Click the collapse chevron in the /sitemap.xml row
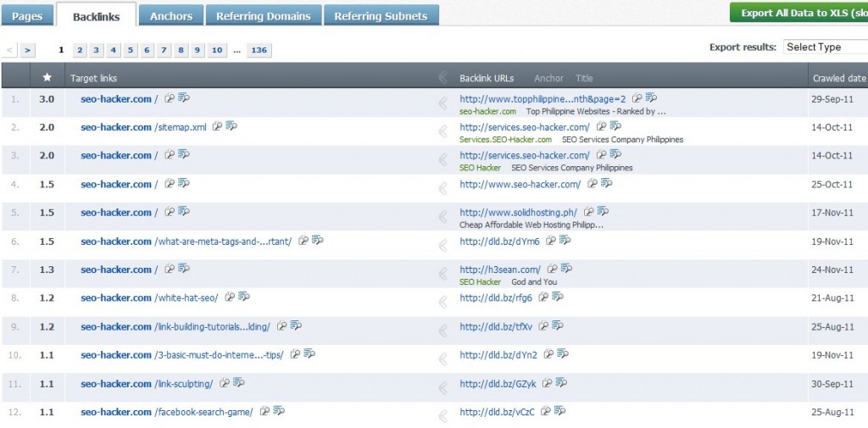Viewport: 868px width, 428px height. 442,131
